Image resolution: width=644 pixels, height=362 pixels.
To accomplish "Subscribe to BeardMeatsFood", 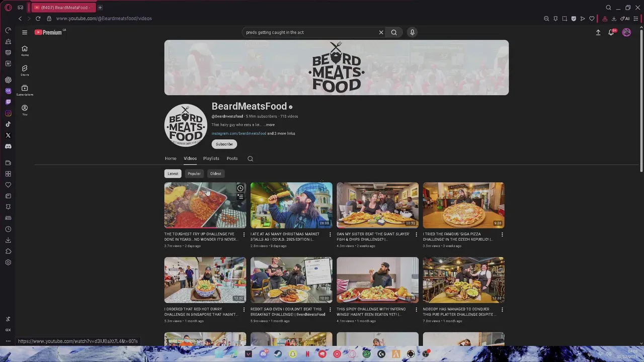I will click(224, 144).
